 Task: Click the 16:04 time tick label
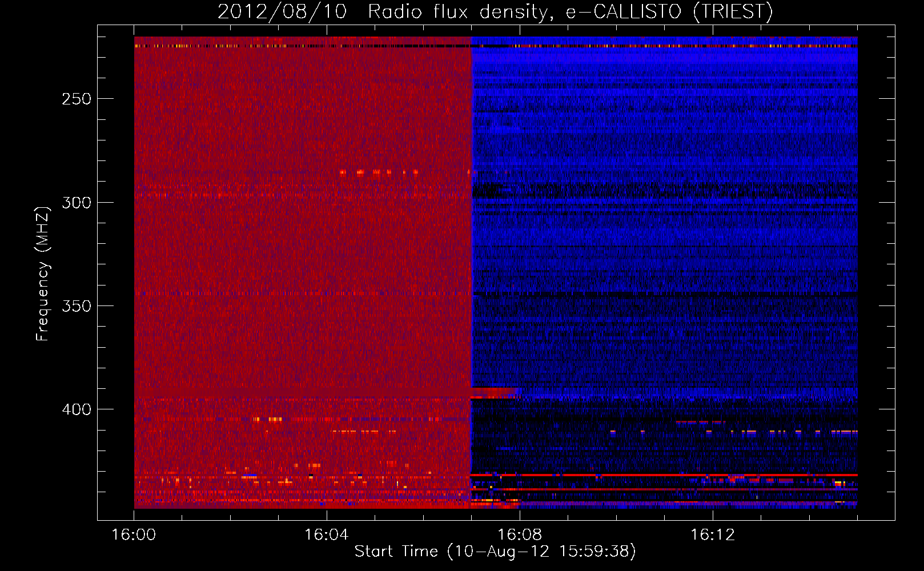click(x=327, y=535)
